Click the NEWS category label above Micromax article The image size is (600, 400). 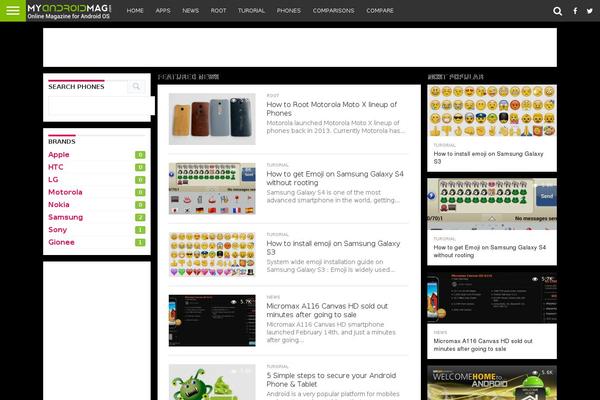pyautogui.click(x=273, y=297)
